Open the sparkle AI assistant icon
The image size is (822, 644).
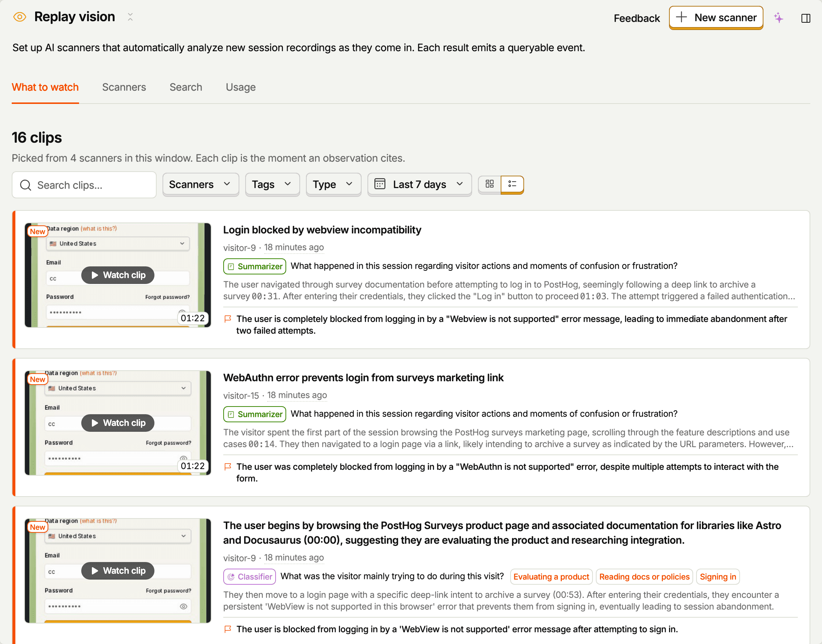pos(779,18)
